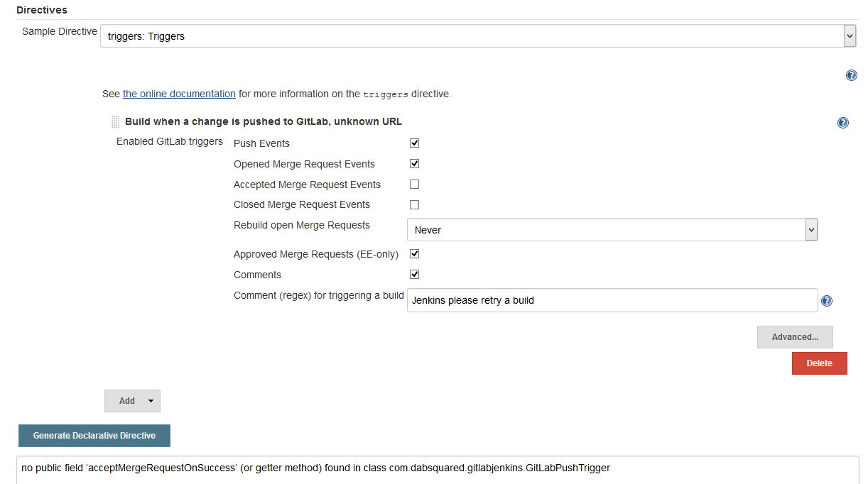Follow the online documentation link

point(179,94)
